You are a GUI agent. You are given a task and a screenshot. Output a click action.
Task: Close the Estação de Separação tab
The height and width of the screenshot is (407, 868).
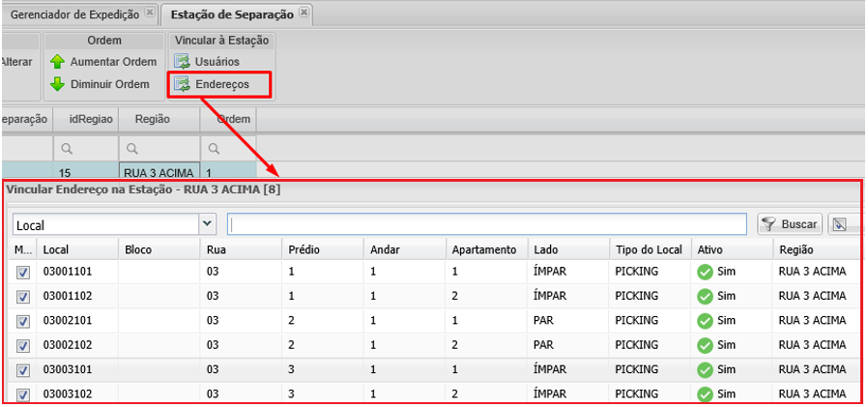click(x=304, y=13)
